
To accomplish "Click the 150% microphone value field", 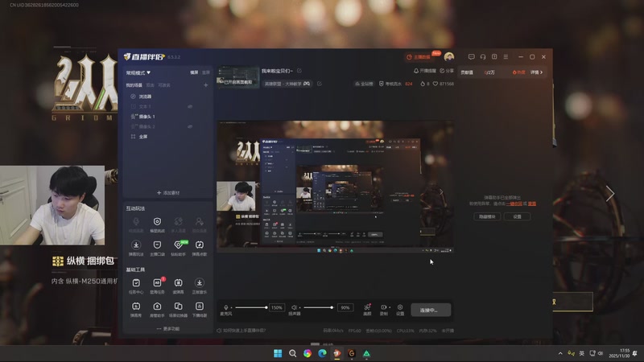I will point(277,307).
